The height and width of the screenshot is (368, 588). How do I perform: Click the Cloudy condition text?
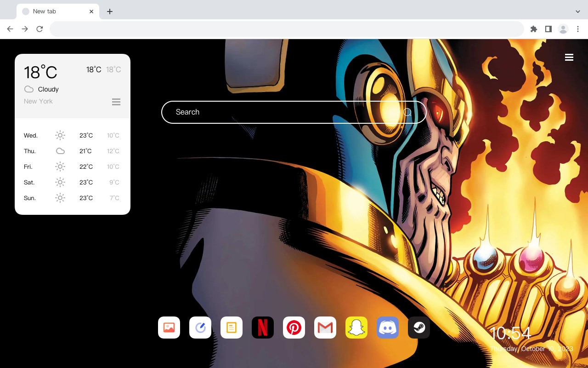tap(48, 89)
